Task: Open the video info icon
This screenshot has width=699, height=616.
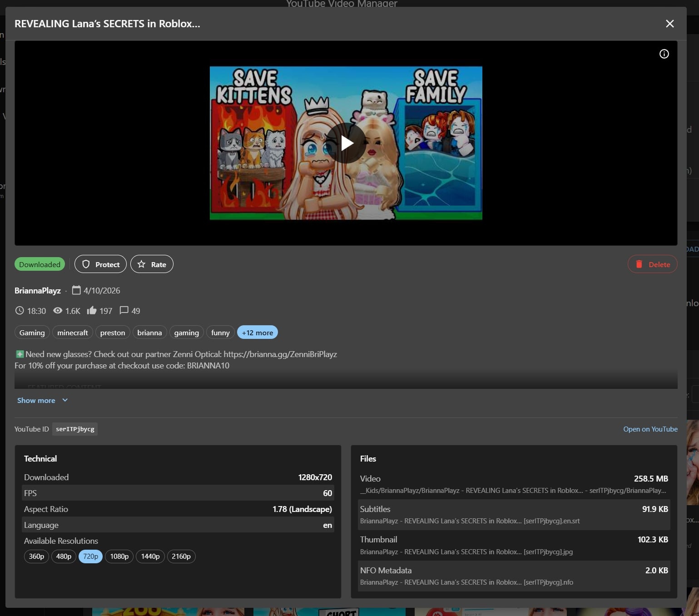Action: coord(664,54)
